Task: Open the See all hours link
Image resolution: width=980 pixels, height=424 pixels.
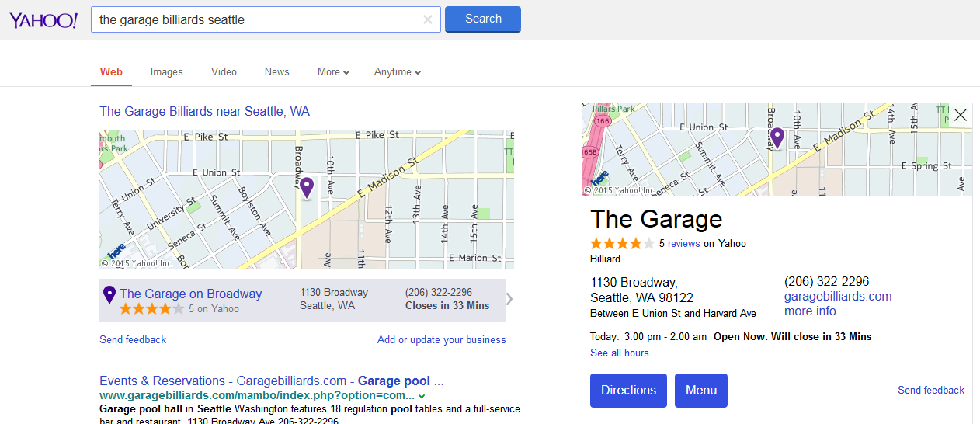Action: coord(619,353)
